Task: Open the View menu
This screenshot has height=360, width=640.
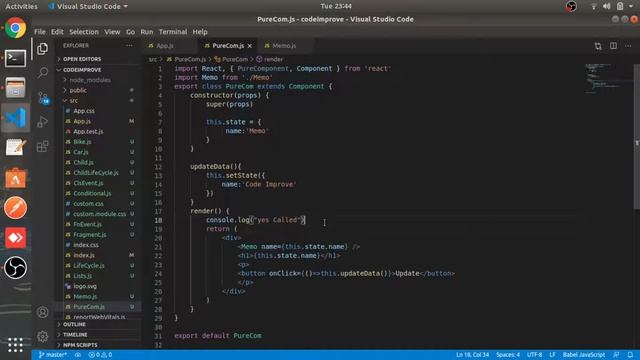Action: (112, 32)
